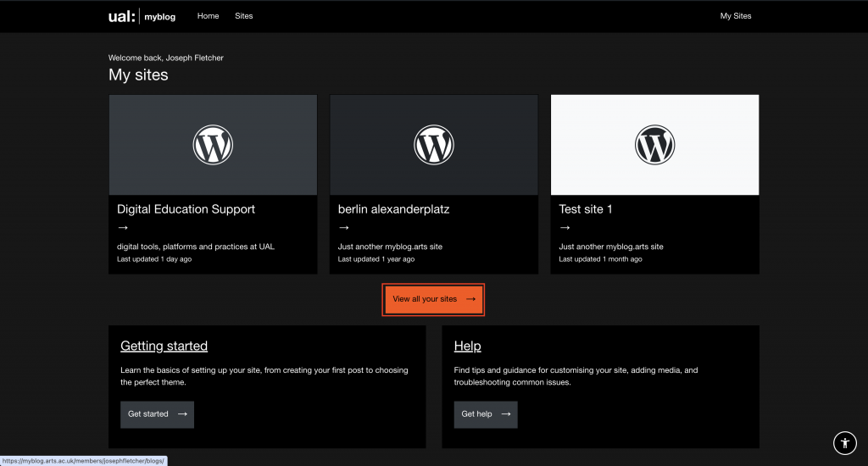Viewport: 868px width, 466px height.
Task: Click the ual: myblog logo
Action: pyautogui.click(x=142, y=16)
